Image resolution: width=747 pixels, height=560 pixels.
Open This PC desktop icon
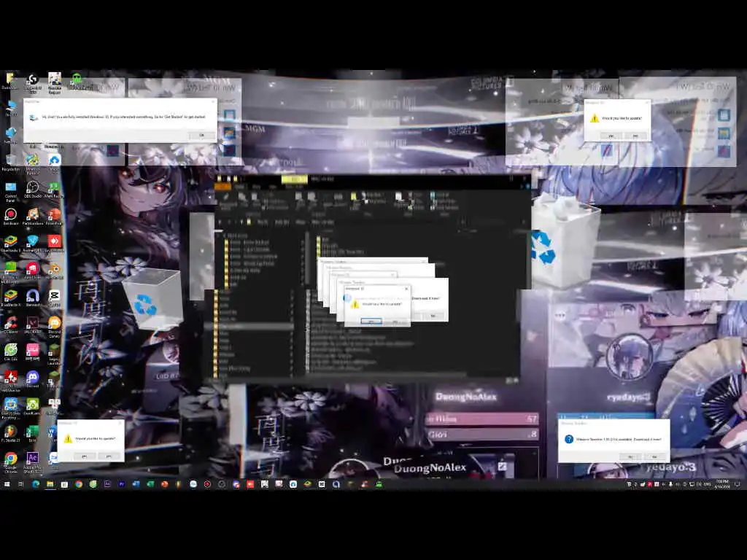pyautogui.click(x=11, y=107)
